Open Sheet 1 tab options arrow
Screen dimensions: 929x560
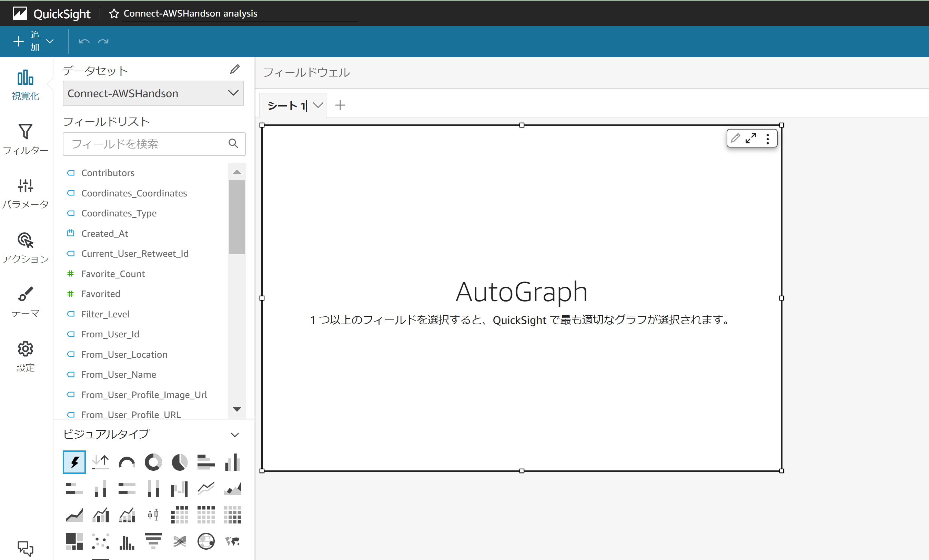[x=318, y=105]
